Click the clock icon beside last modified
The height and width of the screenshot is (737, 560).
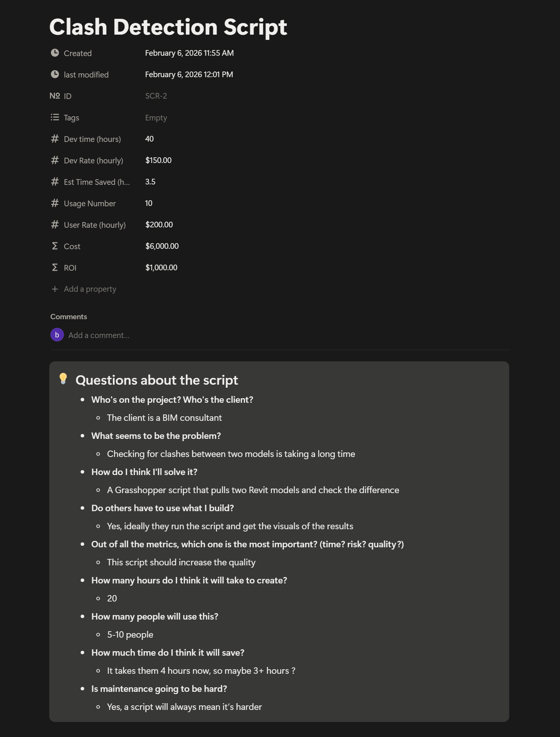55,75
